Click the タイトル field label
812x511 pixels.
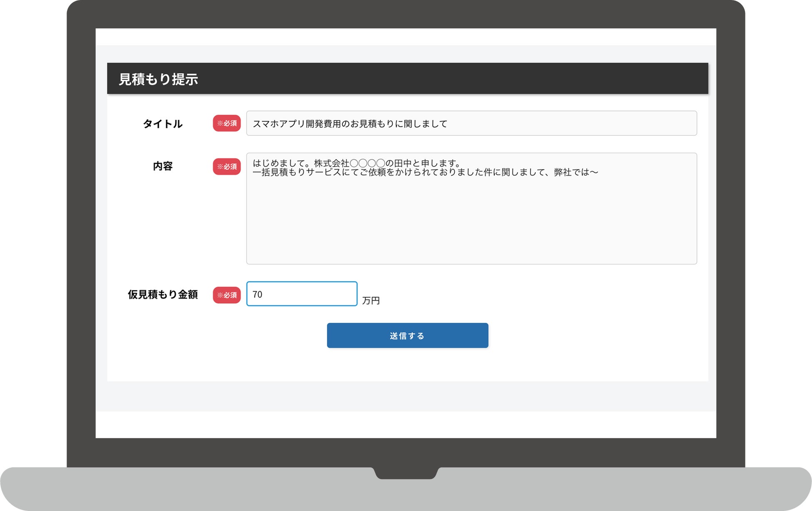(x=162, y=124)
